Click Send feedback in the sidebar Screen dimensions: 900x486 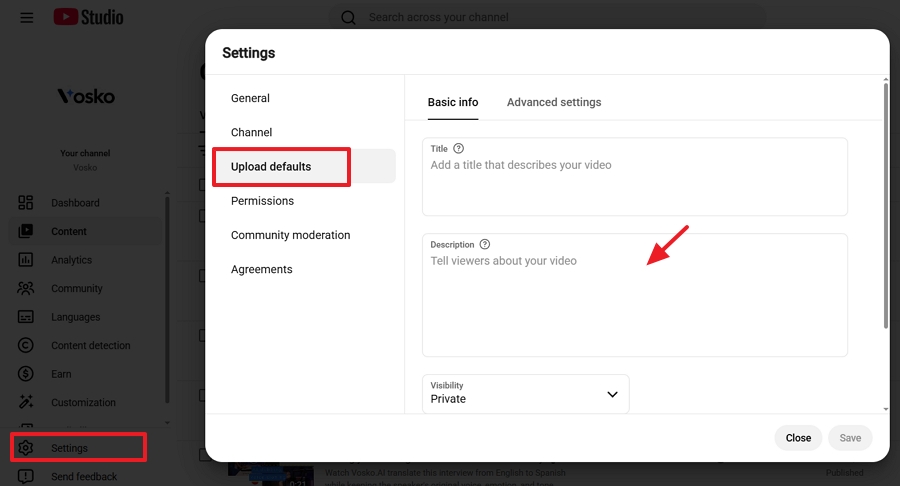(84, 476)
